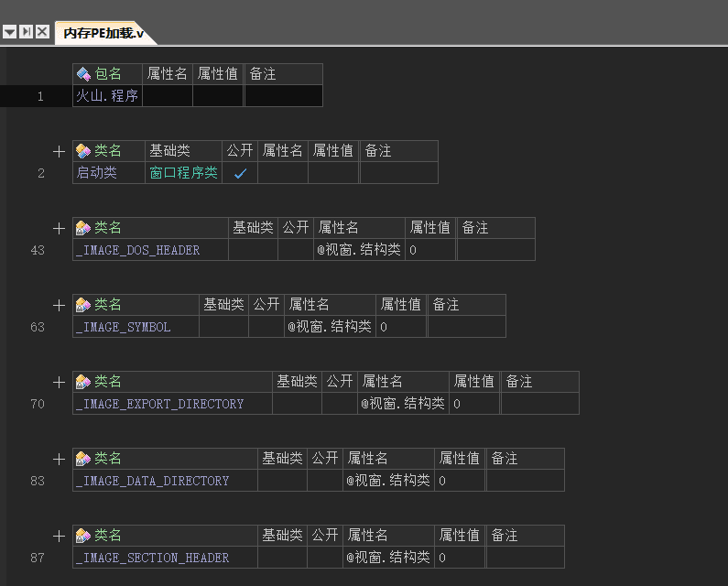The height and width of the screenshot is (586, 728).
Task: Select the _IMAGE_EXPORT_DIRECTORY class name
Action: click(159, 404)
